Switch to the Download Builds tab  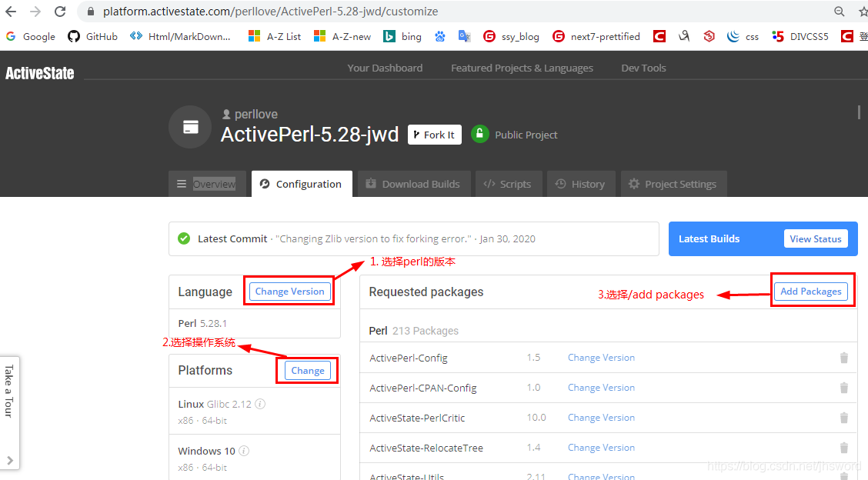coord(412,184)
